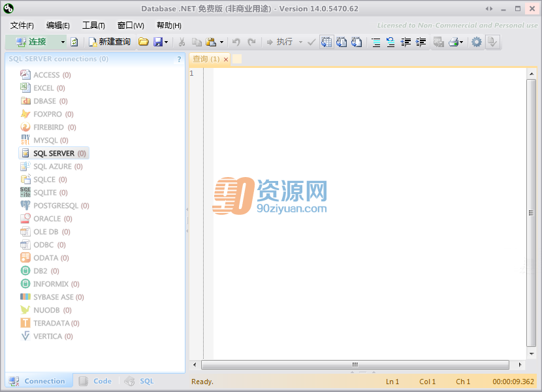Click the open file folder icon
542x392 pixels.
[144, 42]
